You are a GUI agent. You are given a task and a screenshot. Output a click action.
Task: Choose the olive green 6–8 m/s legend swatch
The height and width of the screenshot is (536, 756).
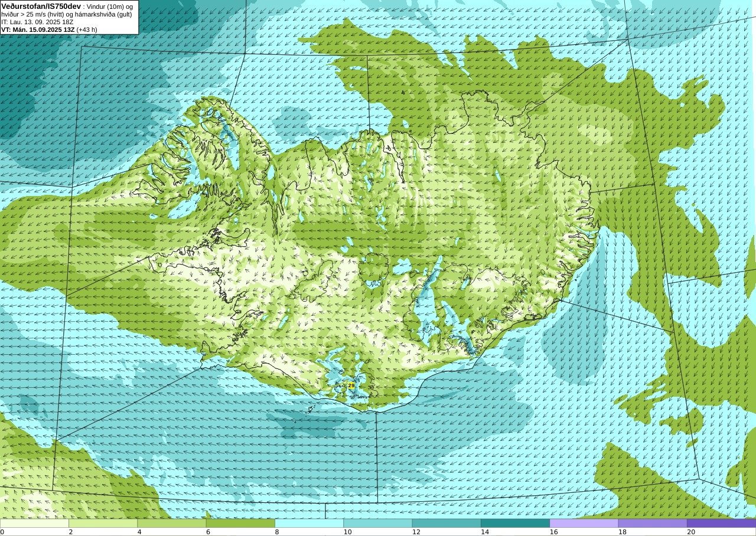(x=240, y=523)
